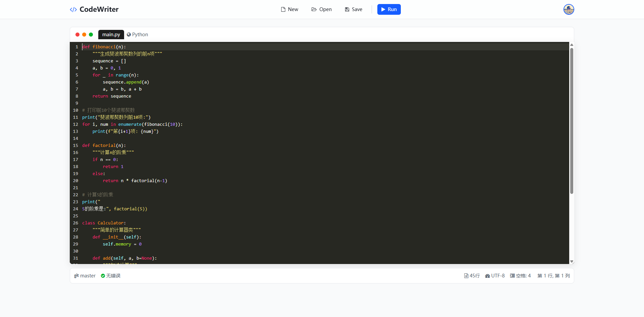Click the comment 打印前10个斐波那契数
644x317 pixels.
coord(108,110)
